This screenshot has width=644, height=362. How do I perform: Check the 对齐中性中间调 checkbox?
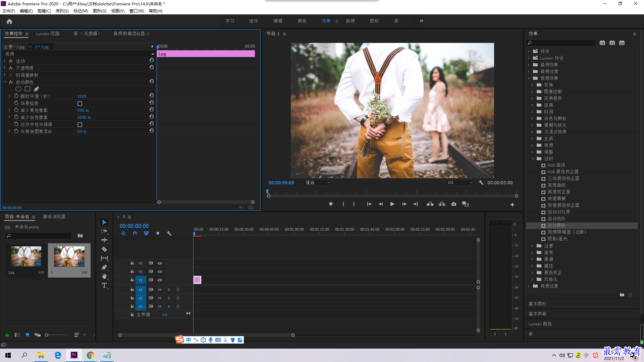(x=80, y=125)
